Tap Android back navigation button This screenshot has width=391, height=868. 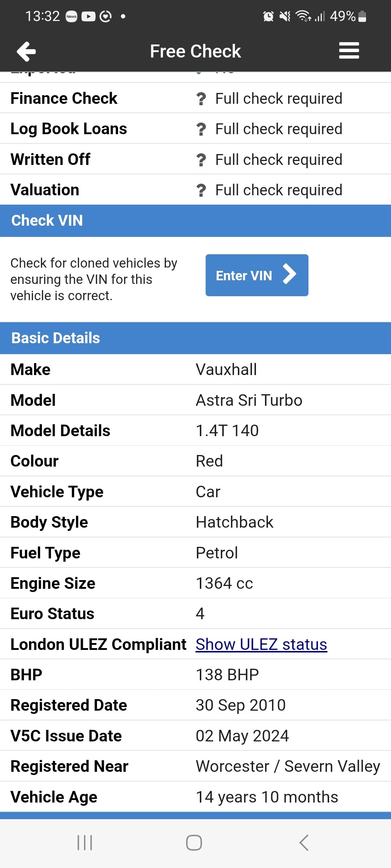tap(304, 843)
